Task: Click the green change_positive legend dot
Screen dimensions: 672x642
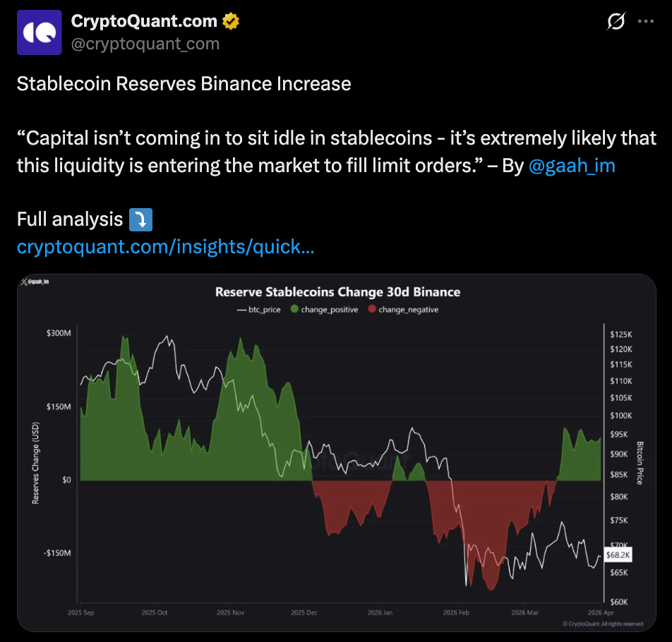Action: point(294,310)
